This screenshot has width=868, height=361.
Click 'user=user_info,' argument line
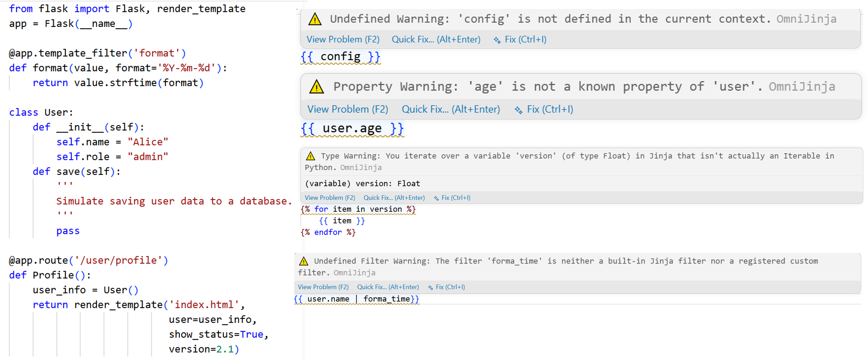(x=213, y=320)
